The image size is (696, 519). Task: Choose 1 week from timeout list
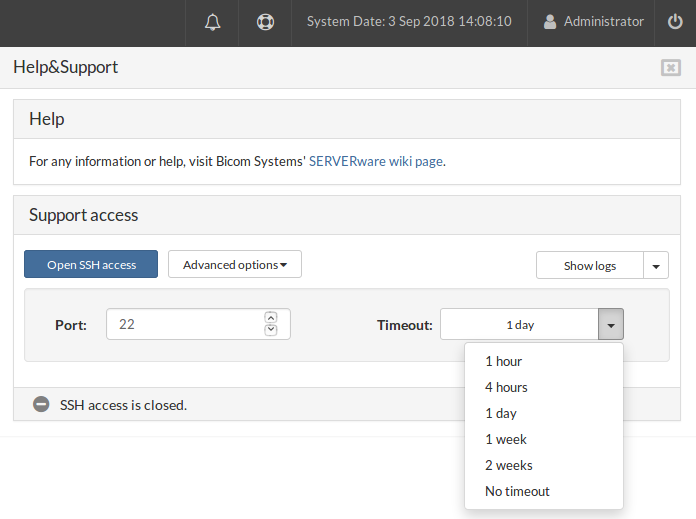click(x=506, y=439)
